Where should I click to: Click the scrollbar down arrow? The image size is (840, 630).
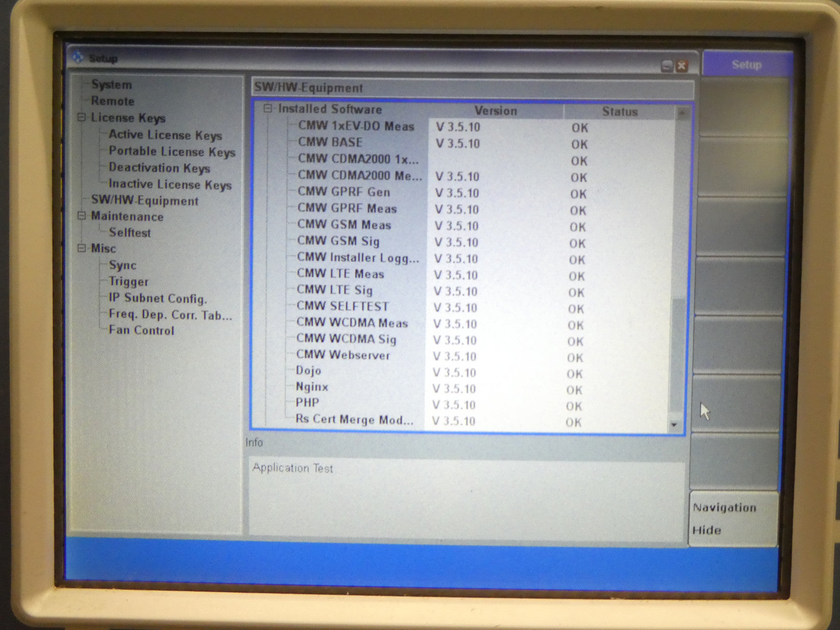tap(675, 425)
